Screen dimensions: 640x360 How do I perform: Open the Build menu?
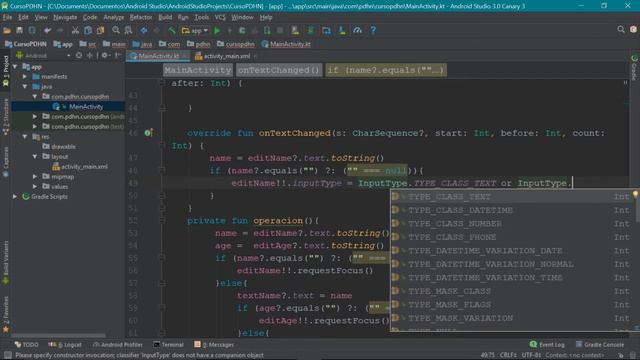(165, 18)
